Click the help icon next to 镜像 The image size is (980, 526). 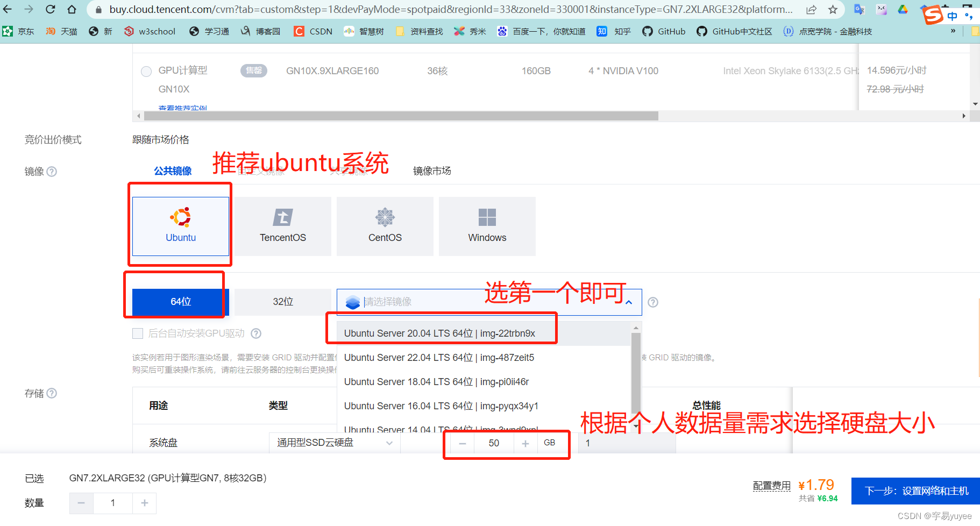tap(52, 172)
